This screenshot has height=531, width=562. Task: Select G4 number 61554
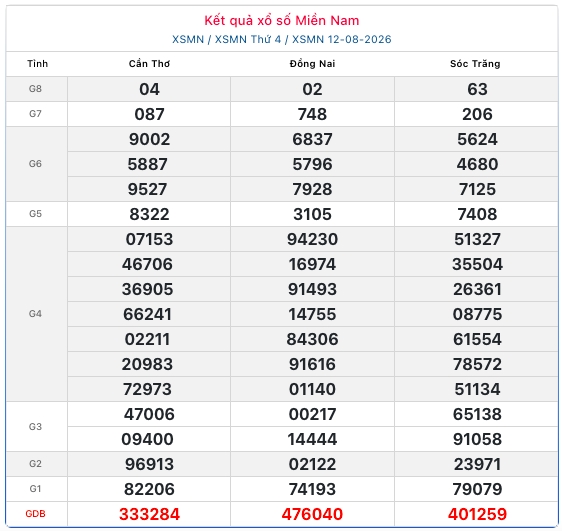pyautogui.click(x=477, y=339)
